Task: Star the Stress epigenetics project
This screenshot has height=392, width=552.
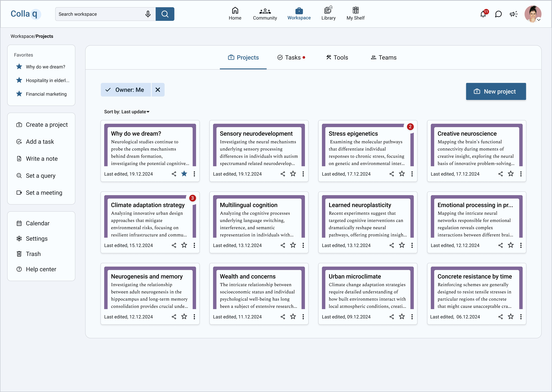Action: pos(402,174)
